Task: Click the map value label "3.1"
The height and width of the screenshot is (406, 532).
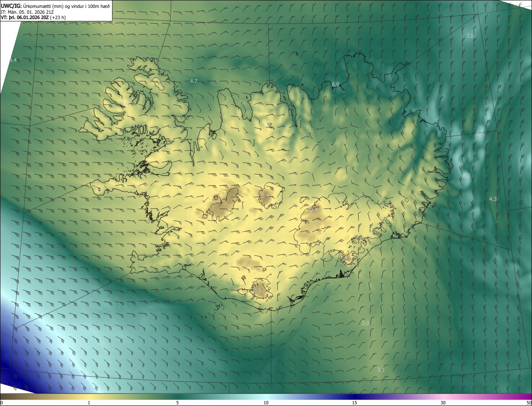Action: [x=381, y=369]
